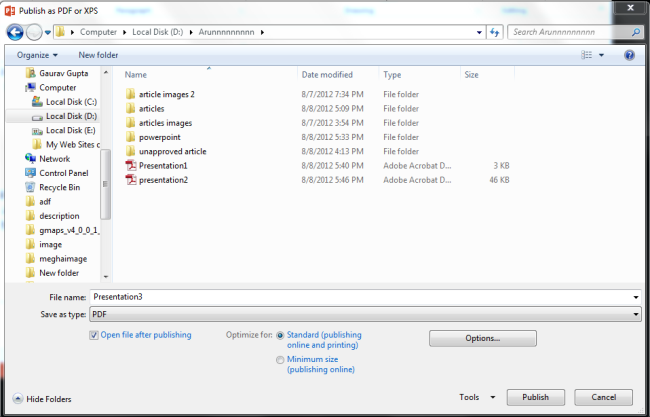
Task: Open the File name dropdown arrow
Action: [x=636, y=297]
